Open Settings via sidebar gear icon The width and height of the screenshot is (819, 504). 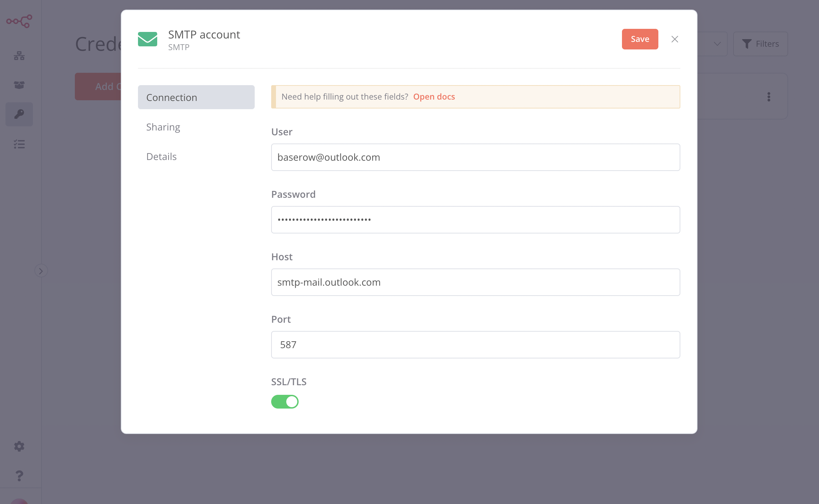[19, 446]
